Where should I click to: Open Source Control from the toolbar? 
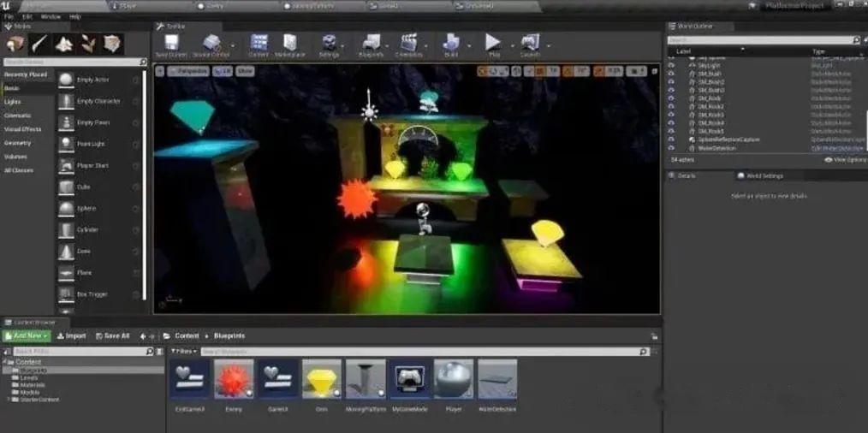[x=211, y=45]
